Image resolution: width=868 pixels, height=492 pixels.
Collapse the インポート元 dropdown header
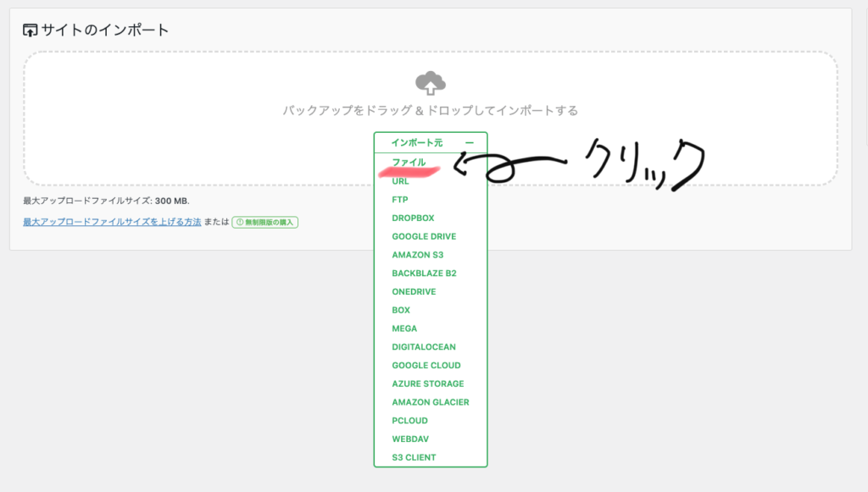point(431,142)
